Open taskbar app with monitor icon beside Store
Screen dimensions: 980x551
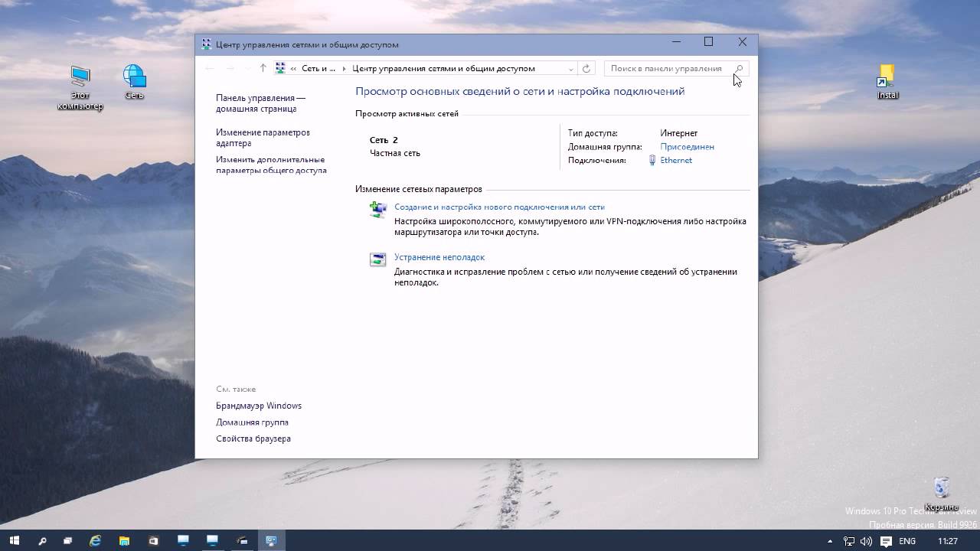pyautogui.click(x=183, y=541)
